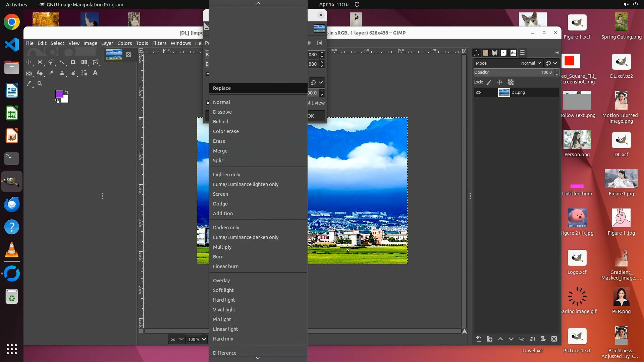Click the purple foreground color swatch

click(59, 94)
